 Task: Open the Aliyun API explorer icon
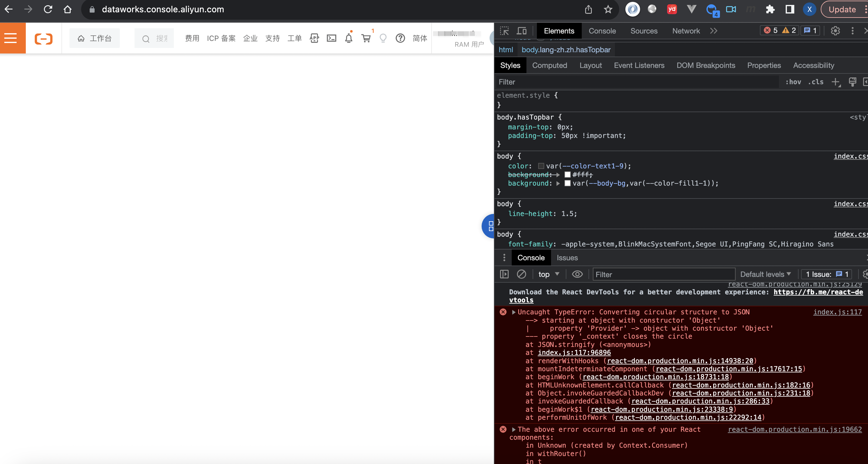click(x=314, y=38)
